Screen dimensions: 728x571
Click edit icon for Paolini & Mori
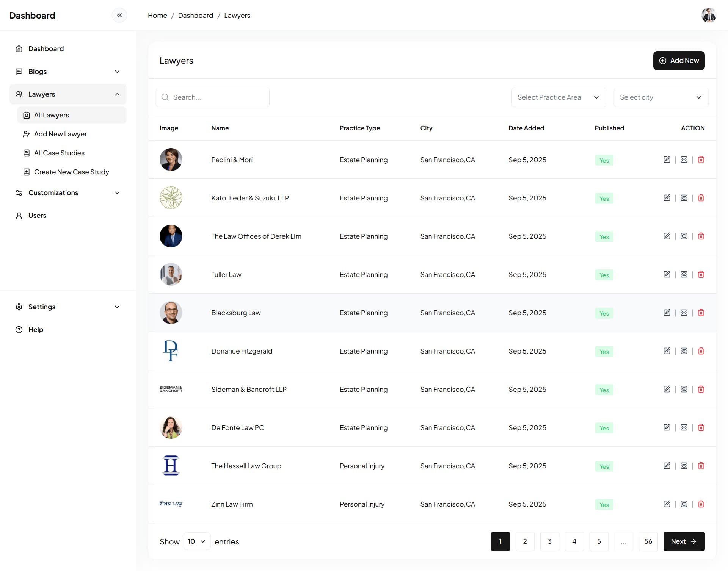click(x=667, y=160)
